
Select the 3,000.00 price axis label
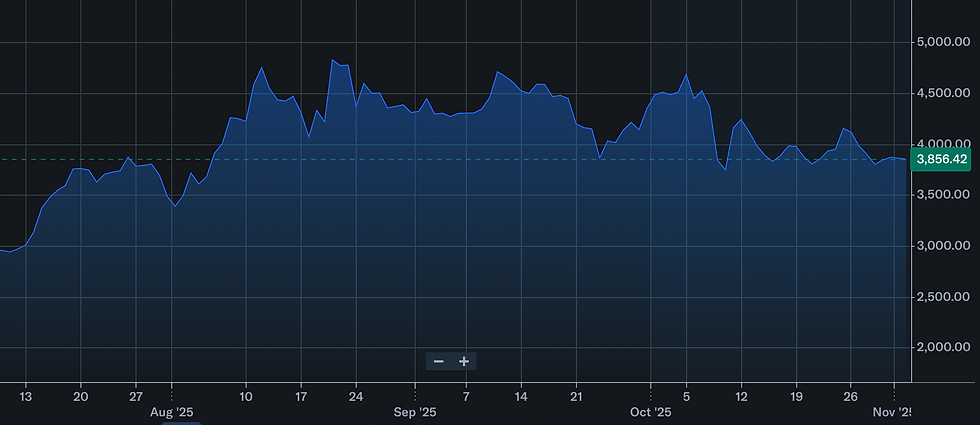pyautogui.click(x=943, y=246)
